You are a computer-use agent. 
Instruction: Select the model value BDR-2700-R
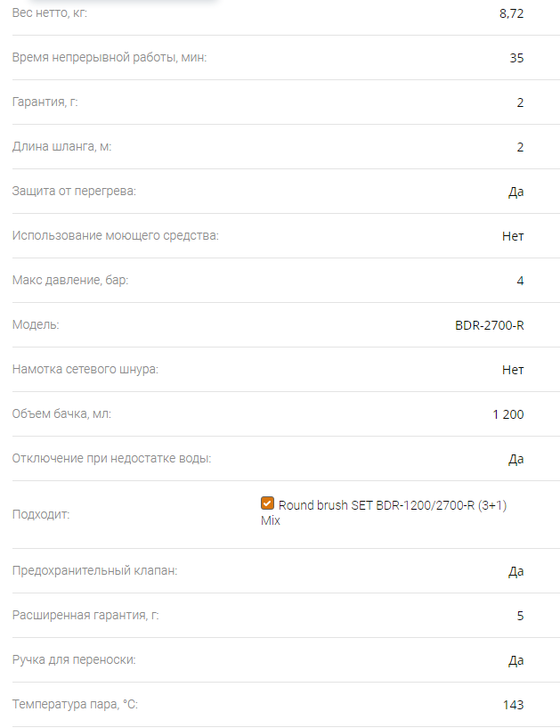pos(489,325)
